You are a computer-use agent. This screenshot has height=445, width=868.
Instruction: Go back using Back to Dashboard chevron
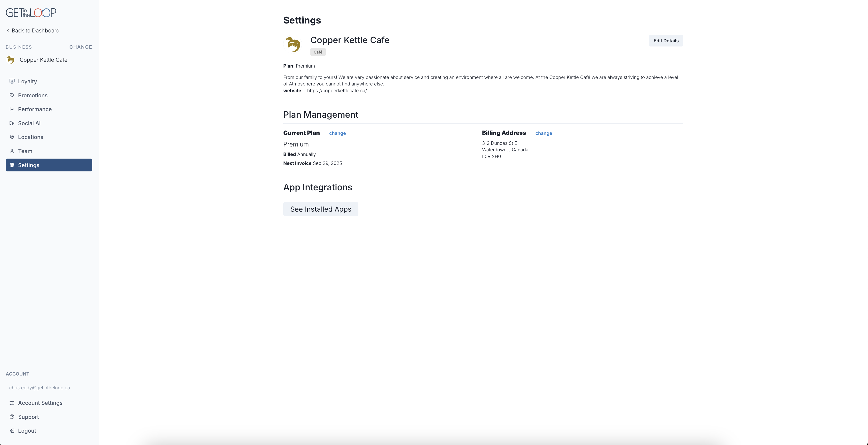[8, 31]
